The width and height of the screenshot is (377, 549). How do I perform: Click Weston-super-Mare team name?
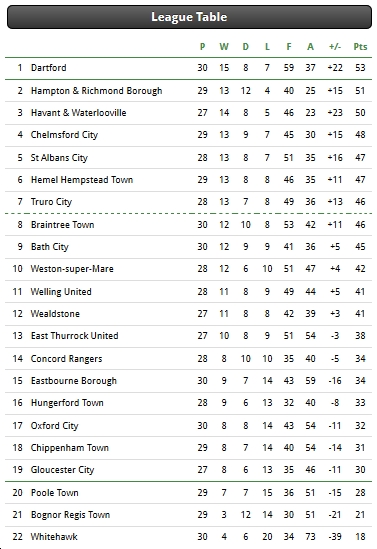click(72, 269)
